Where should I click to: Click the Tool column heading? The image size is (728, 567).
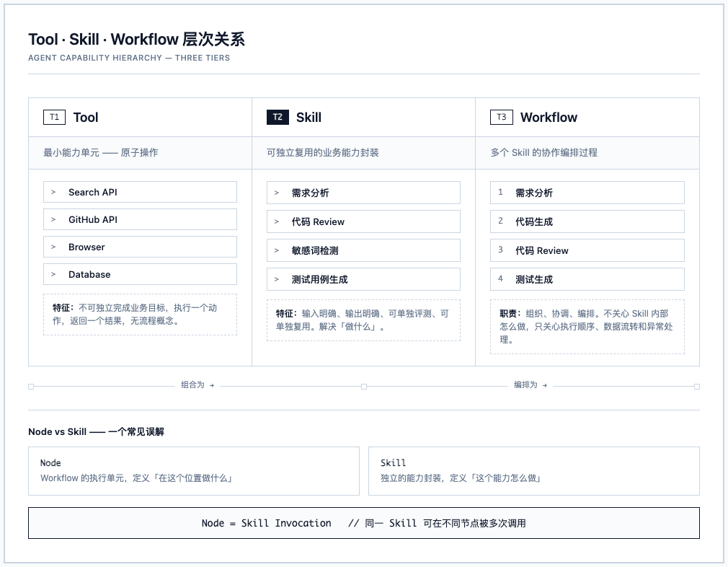coord(86,117)
